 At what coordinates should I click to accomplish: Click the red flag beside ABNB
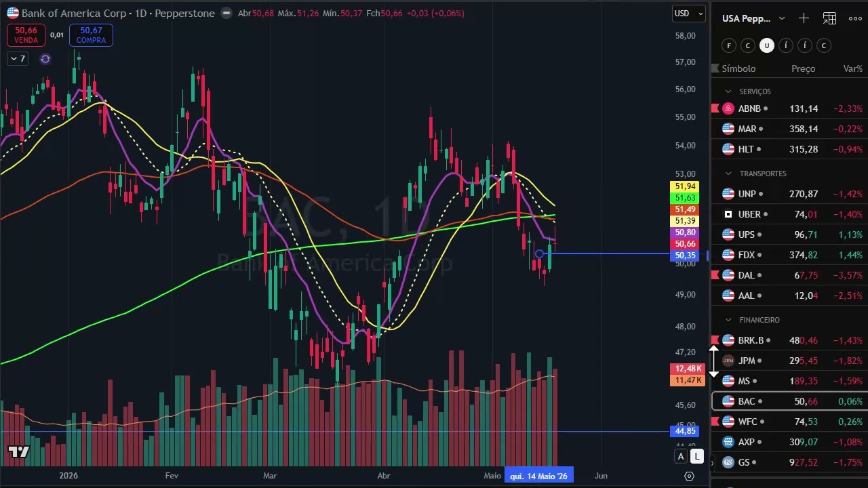coord(714,108)
